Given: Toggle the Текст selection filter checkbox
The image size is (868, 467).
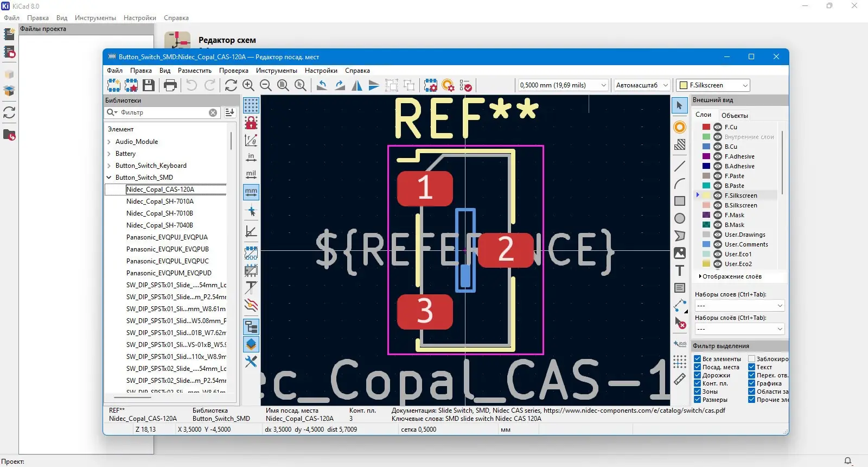Looking at the screenshot, I should click(x=752, y=367).
